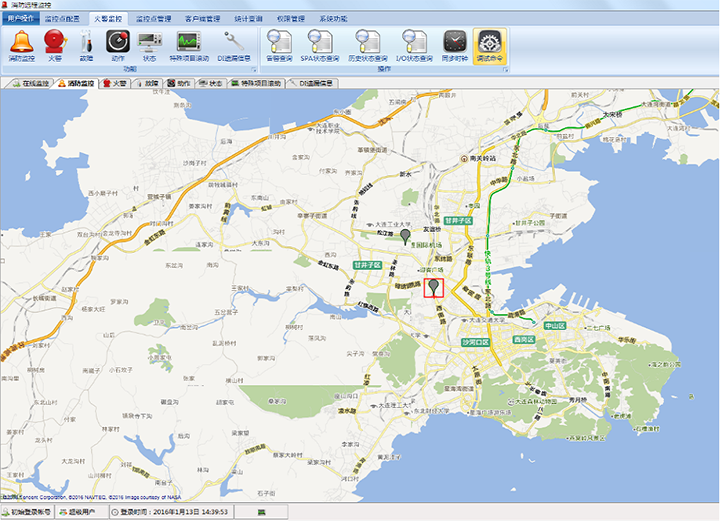Click the map pin inside red box
This screenshot has width=720, height=521.
tap(433, 287)
